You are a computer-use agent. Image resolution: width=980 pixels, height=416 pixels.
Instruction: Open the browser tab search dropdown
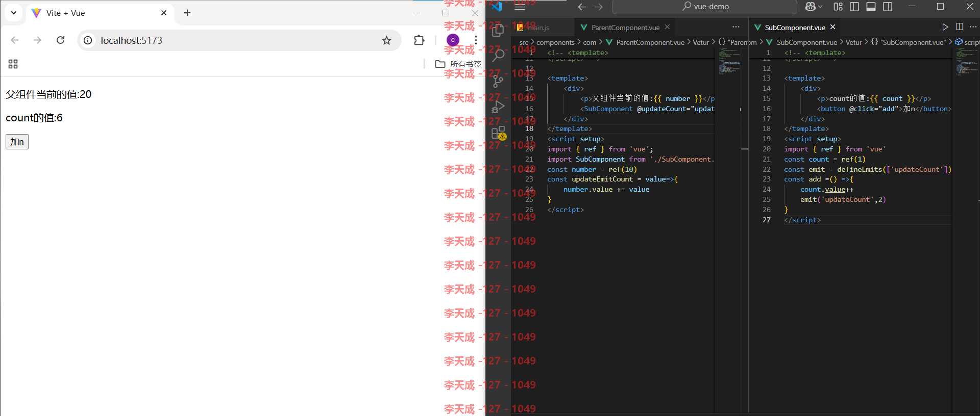(x=13, y=13)
